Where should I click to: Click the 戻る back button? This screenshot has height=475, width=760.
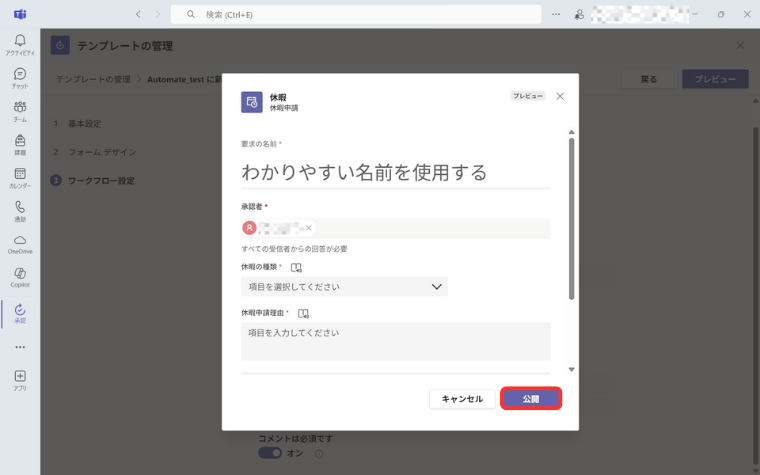tap(649, 79)
